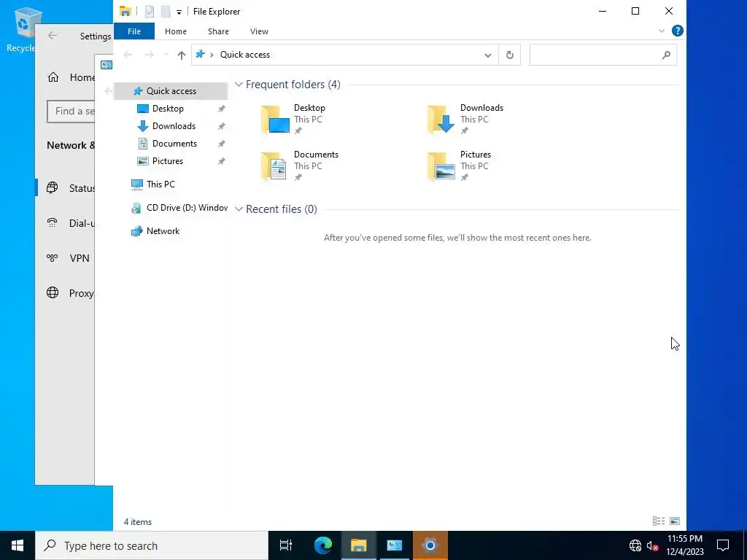The width and height of the screenshot is (747, 560).
Task: Launch Microsoft Edge from taskbar
Action: [x=323, y=545]
